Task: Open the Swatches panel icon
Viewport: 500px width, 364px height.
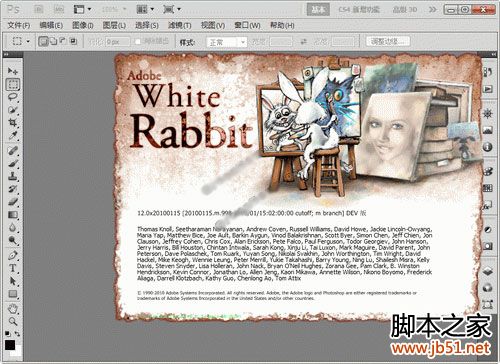Action: pos(487,188)
